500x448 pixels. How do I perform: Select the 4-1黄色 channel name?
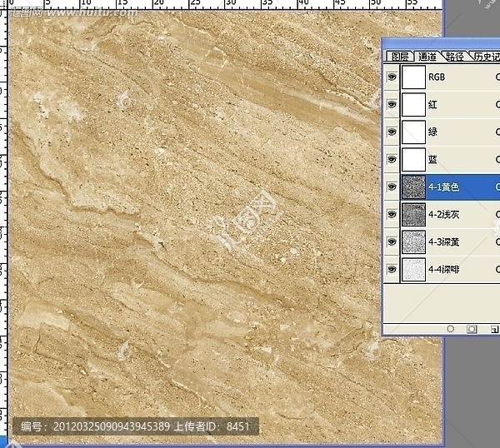(444, 187)
